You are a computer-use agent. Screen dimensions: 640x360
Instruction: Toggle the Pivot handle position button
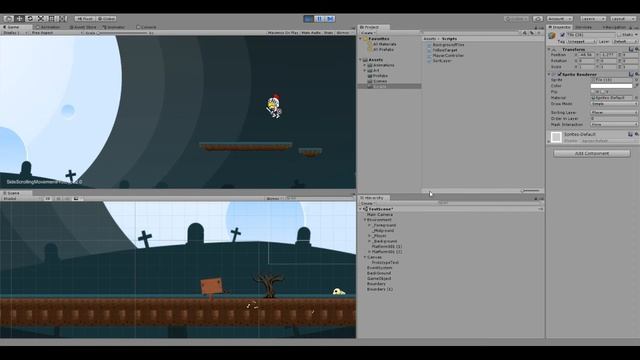85,19
